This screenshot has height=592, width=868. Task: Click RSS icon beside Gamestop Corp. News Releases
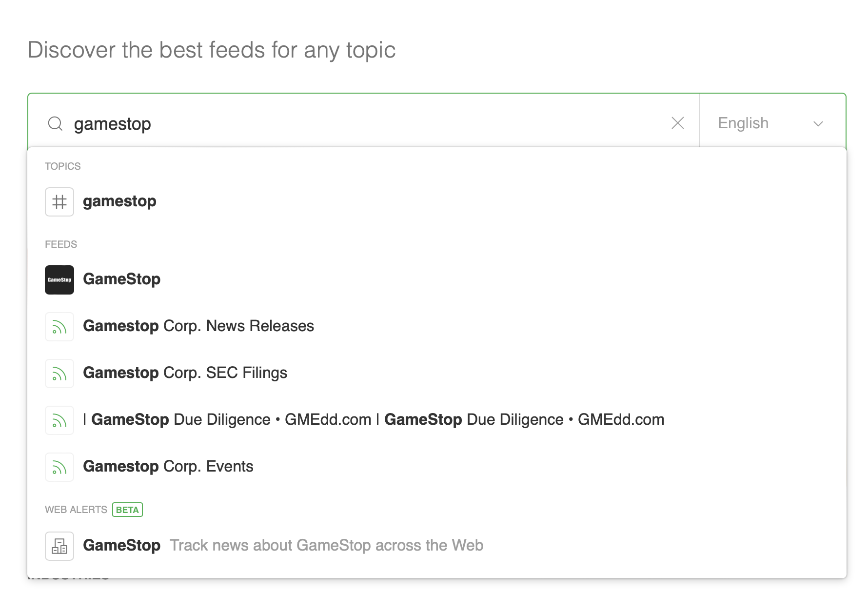[59, 326]
